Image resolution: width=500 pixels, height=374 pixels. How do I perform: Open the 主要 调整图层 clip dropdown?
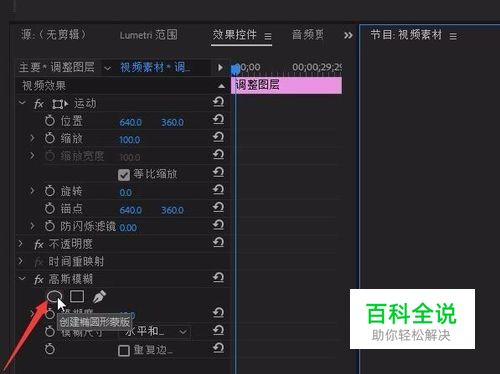pos(107,68)
